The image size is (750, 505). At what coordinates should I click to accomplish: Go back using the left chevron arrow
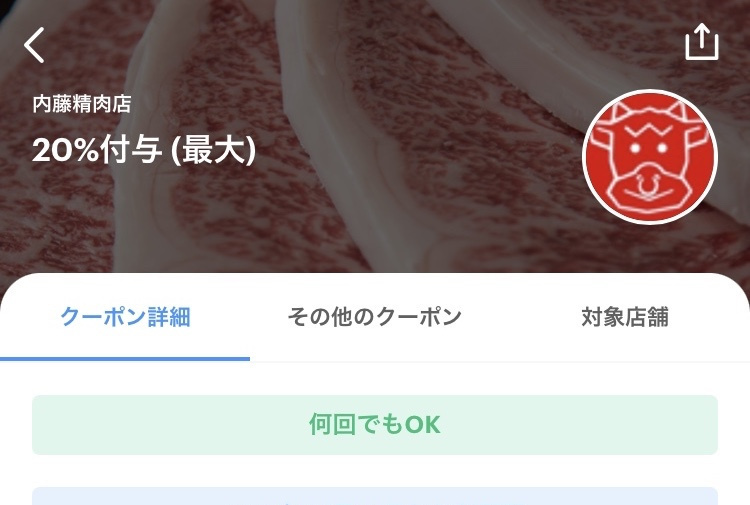coord(34,45)
